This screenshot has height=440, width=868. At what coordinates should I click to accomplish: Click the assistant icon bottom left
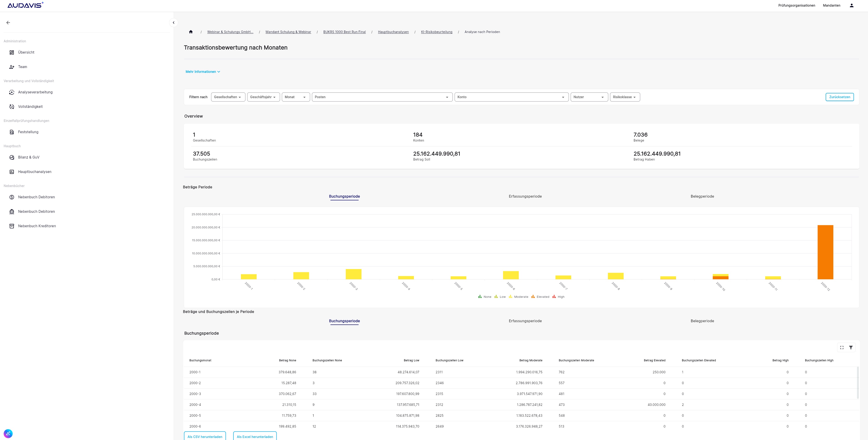[8, 433]
